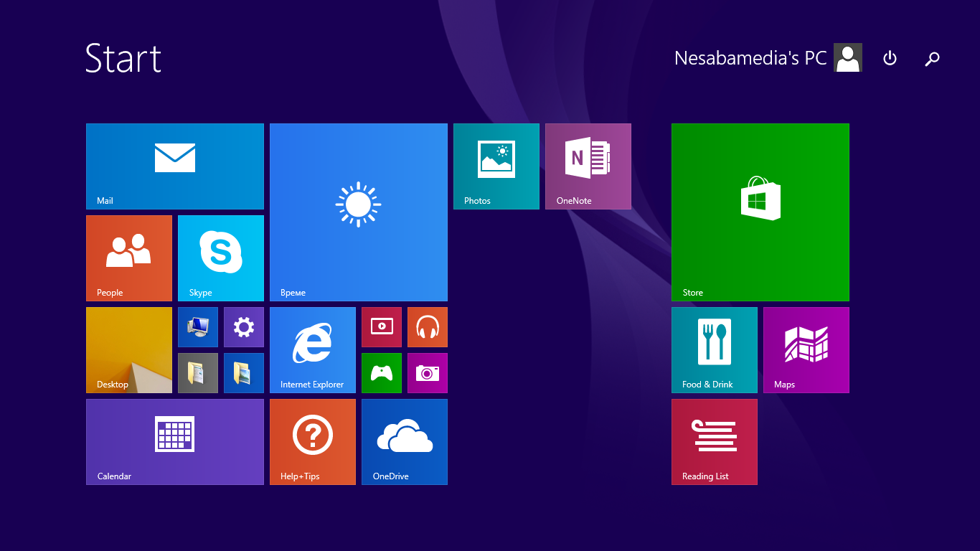Open the Music headphones tile
The image size is (980, 551).
(x=428, y=327)
